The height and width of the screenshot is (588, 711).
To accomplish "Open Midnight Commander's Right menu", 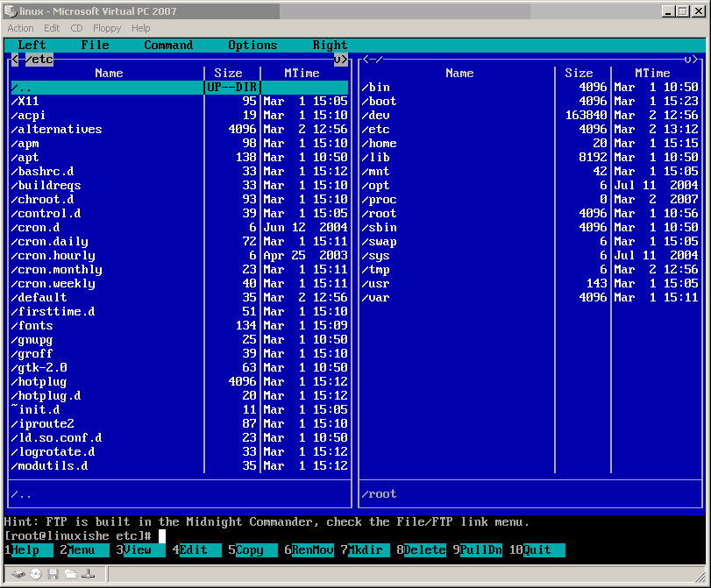I will point(330,45).
